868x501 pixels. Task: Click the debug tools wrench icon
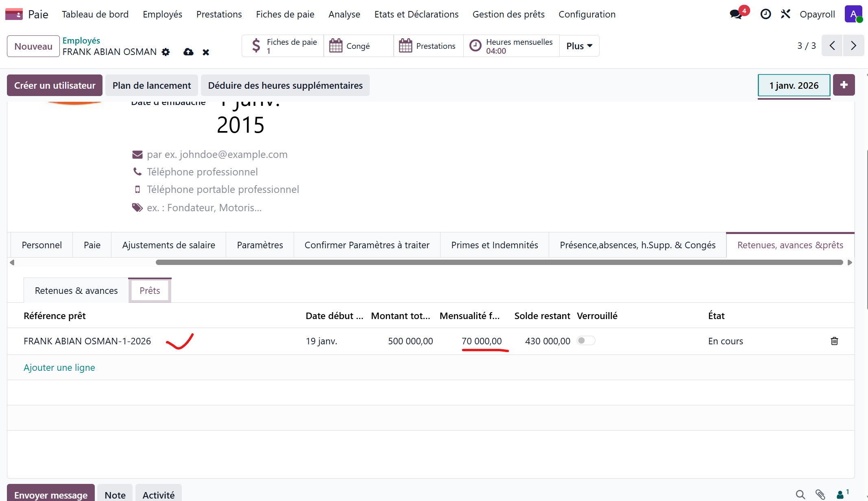[785, 14]
